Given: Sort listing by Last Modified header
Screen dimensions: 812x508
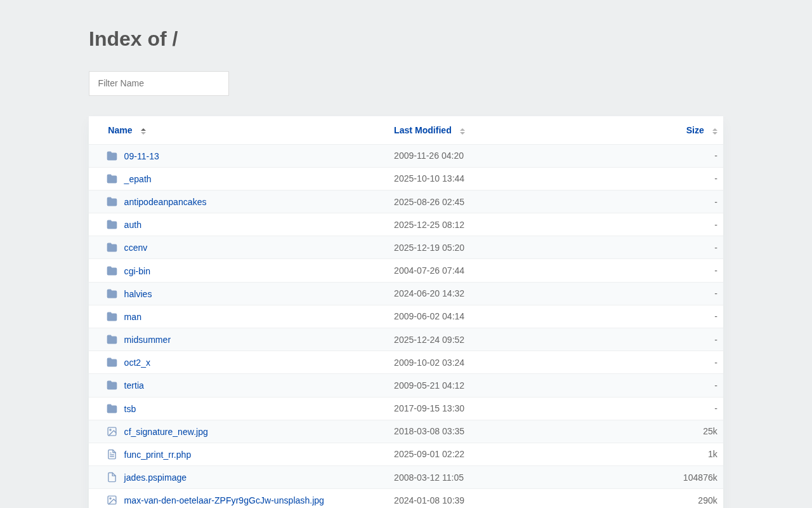Looking at the screenshot, I should (x=422, y=130).
